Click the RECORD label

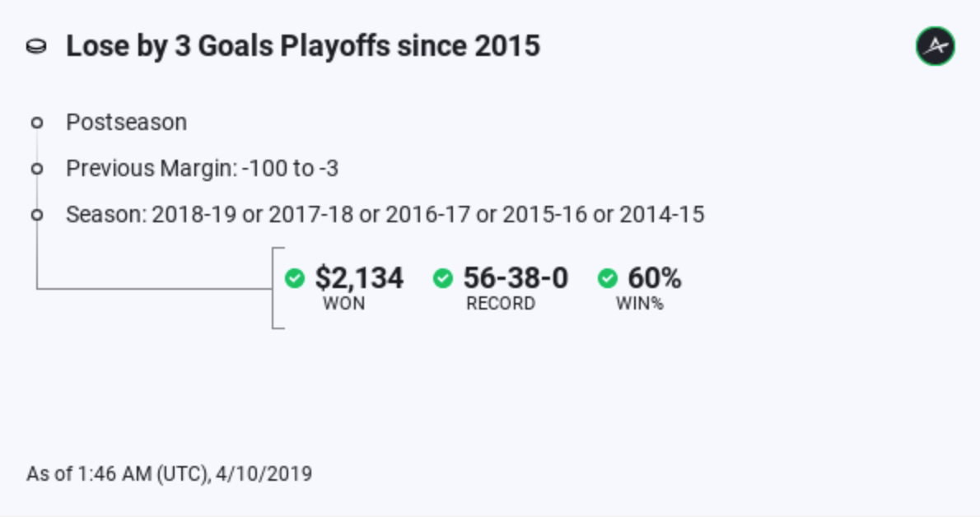pos(501,304)
